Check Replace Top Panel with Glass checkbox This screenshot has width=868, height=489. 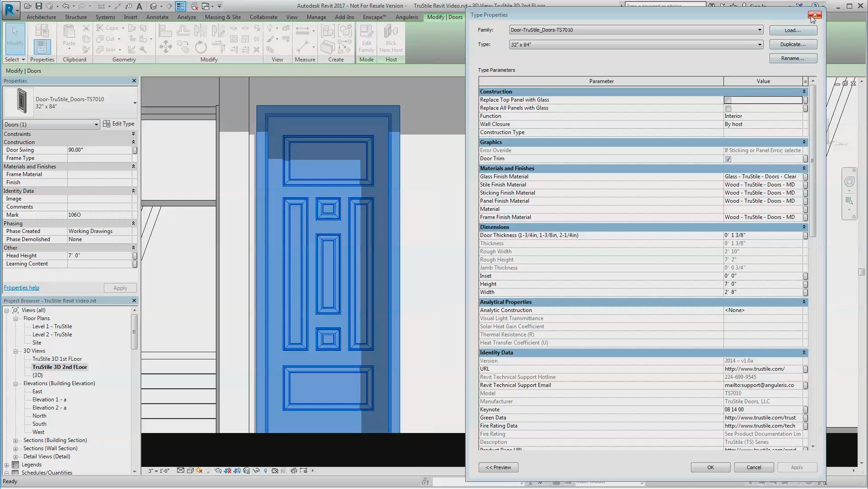(728, 100)
